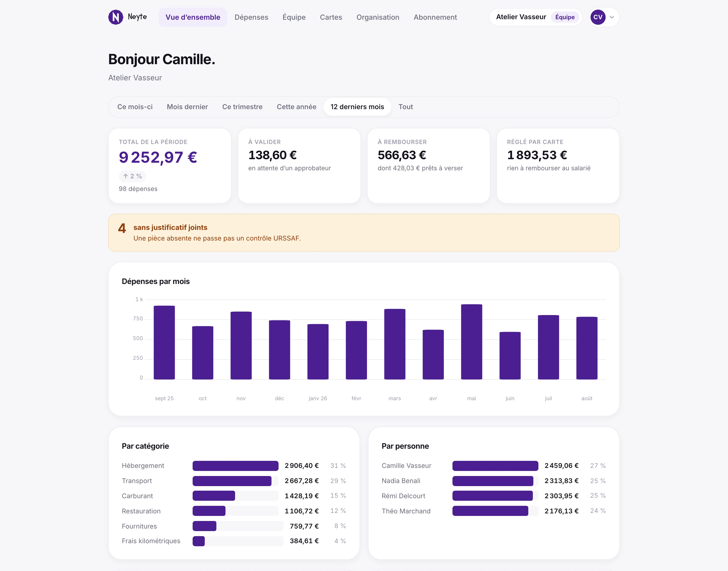This screenshot has height=571, width=728.
Task: Select the Tout period
Action: click(406, 107)
